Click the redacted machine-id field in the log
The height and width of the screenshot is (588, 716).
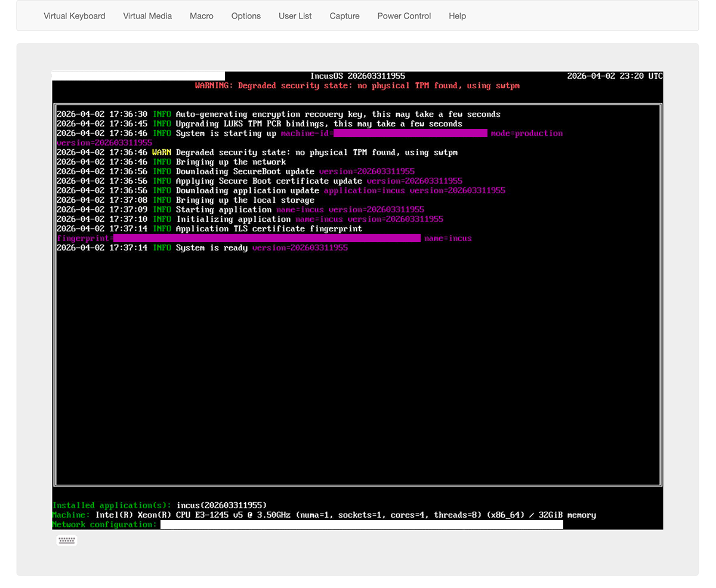[411, 133]
